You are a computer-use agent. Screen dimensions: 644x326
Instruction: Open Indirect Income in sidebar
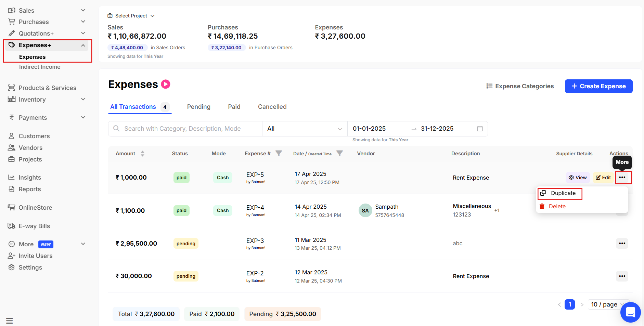pyautogui.click(x=40, y=67)
